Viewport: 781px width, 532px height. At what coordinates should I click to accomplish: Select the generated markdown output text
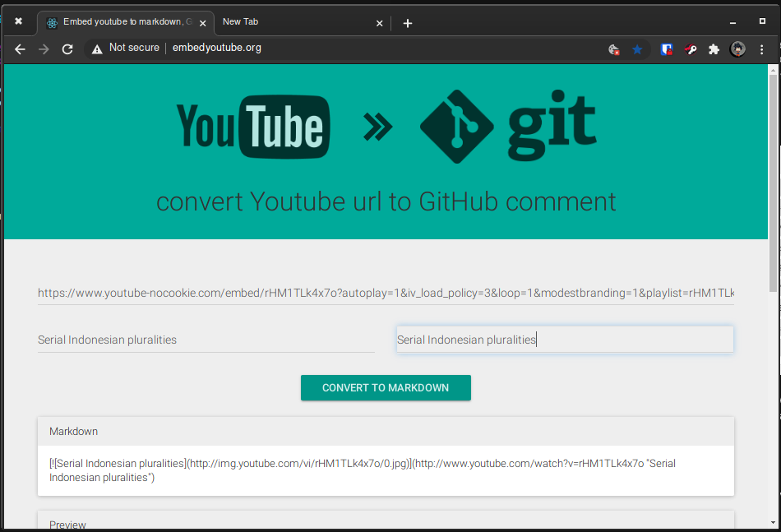coord(362,470)
